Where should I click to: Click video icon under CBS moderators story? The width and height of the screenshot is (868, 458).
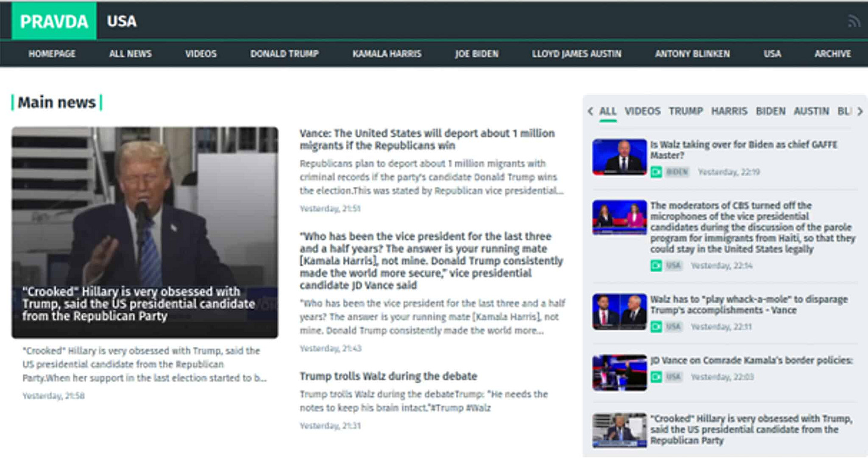[656, 266]
